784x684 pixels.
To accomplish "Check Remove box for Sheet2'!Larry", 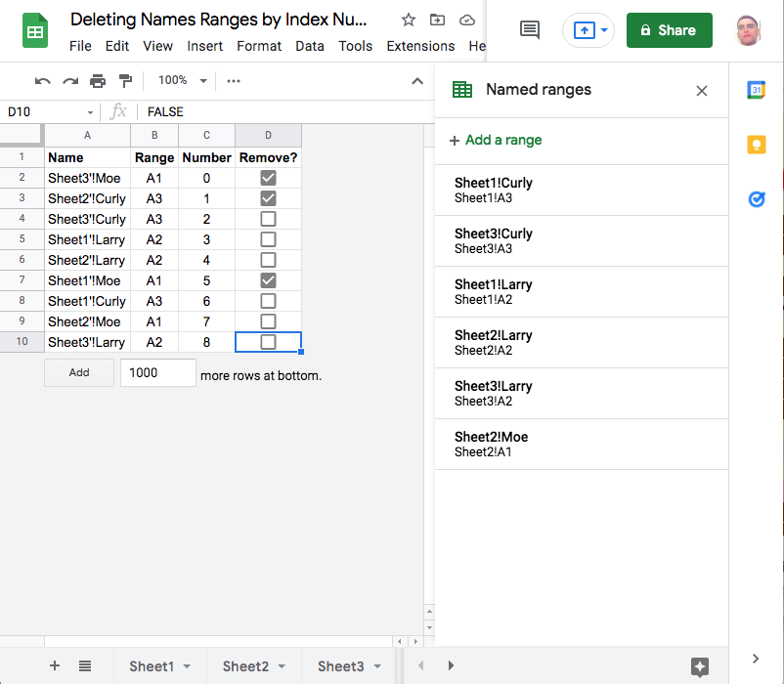I will [268, 260].
